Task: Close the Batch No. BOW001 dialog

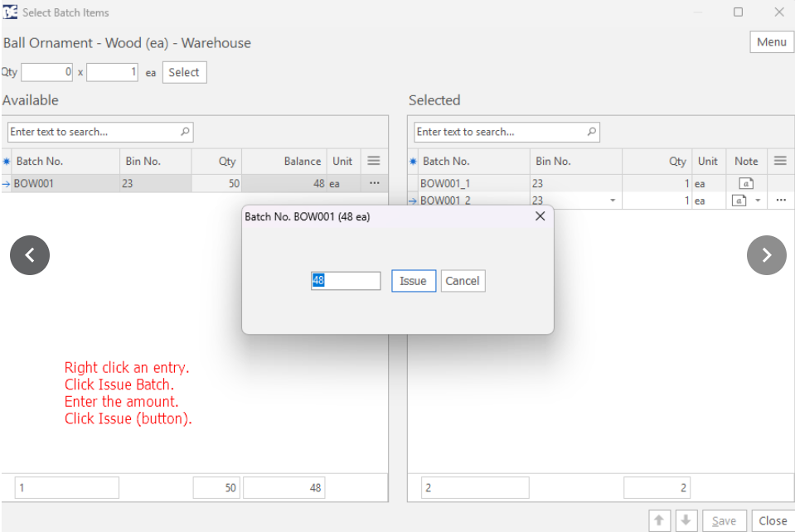Action: [541, 216]
